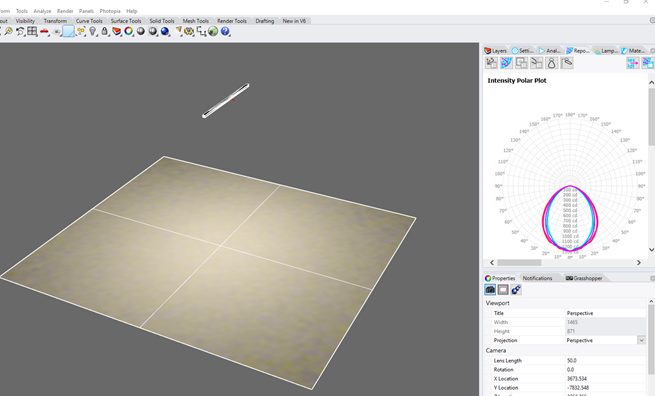Click the blue help question mark icon
655x396 pixels.
click(x=225, y=31)
